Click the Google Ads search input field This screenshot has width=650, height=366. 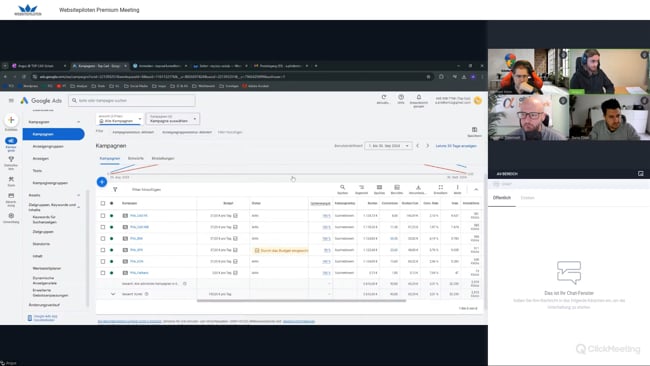point(132,100)
